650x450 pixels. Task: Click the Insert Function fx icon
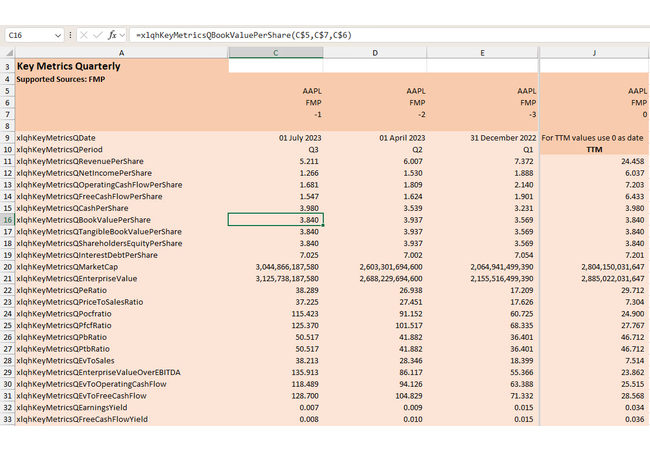pos(112,35)
